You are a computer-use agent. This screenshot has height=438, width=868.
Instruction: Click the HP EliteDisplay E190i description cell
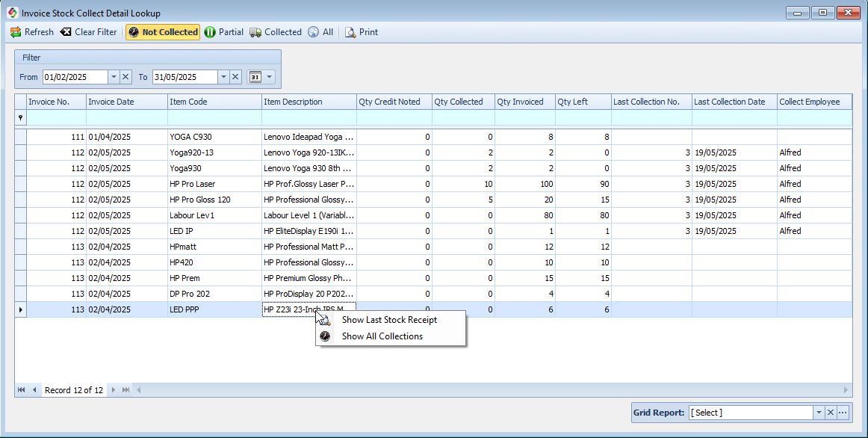pyautogui.click(x=309, y=231)
